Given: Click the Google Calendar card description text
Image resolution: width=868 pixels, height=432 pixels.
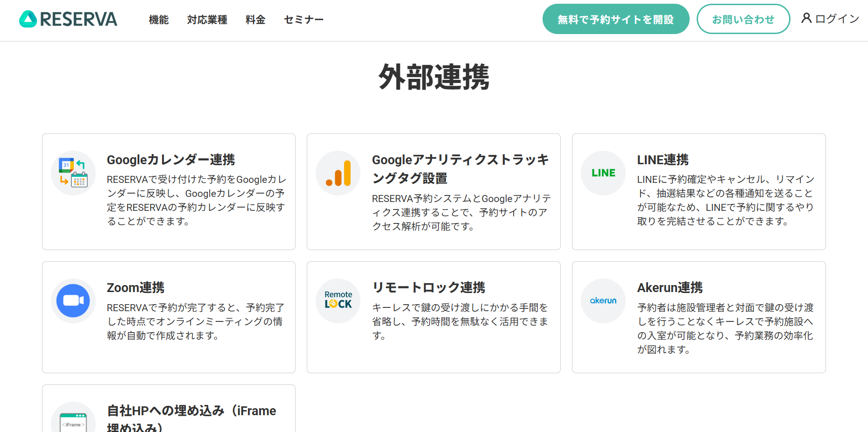Looking at the screenshot, I should coord(197,200).
